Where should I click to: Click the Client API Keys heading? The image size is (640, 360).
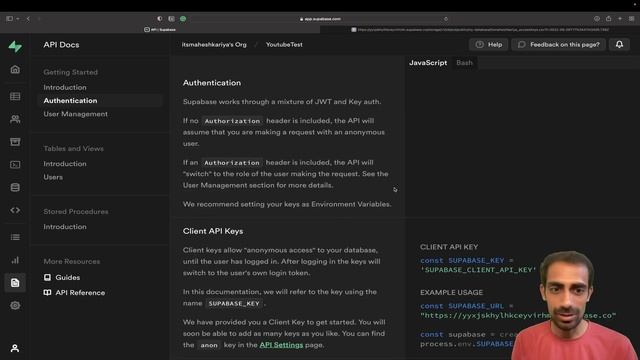[213, 231]
